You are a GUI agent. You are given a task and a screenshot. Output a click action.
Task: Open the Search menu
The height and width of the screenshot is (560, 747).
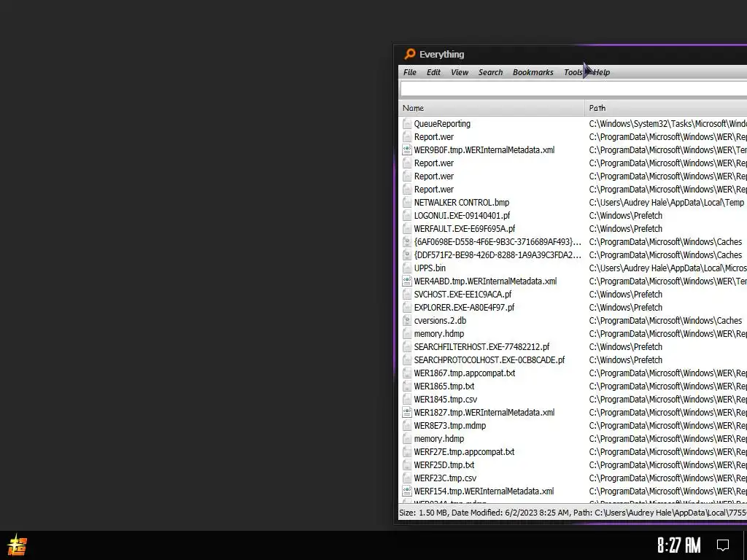(491, 72)
